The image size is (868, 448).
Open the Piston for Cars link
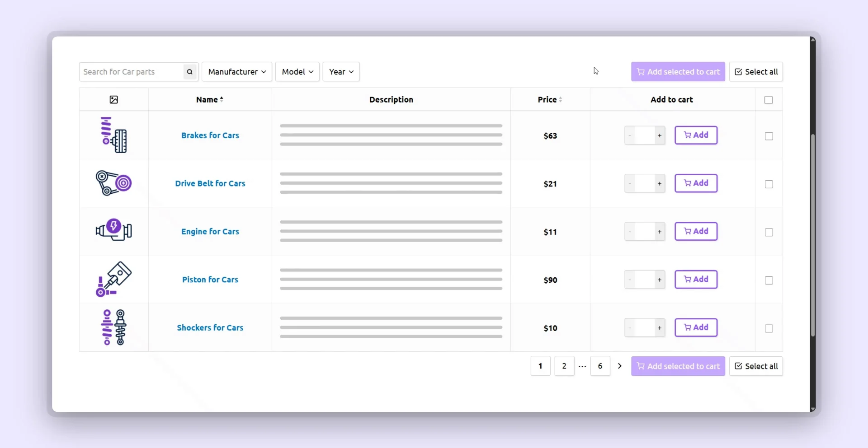pos(210,280)
